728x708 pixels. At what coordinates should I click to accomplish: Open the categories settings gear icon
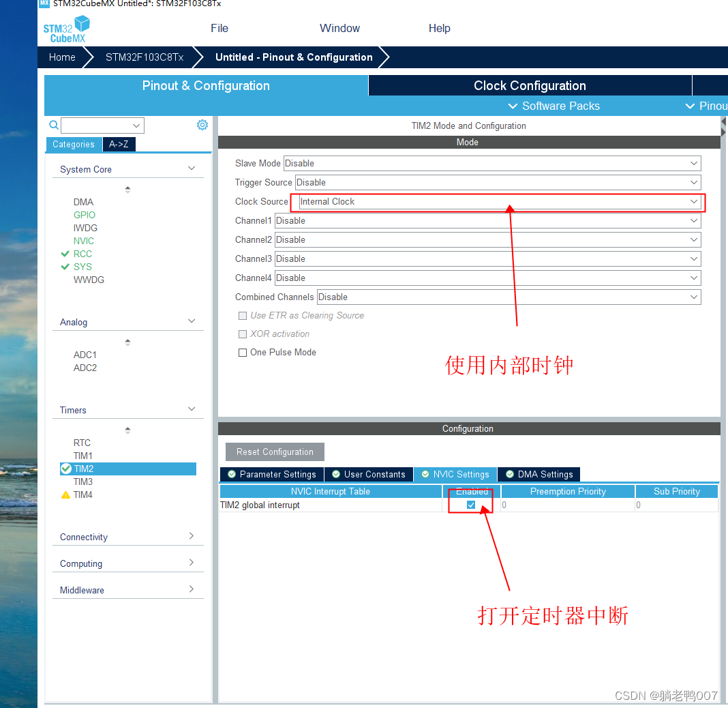(x=202, y=125)
